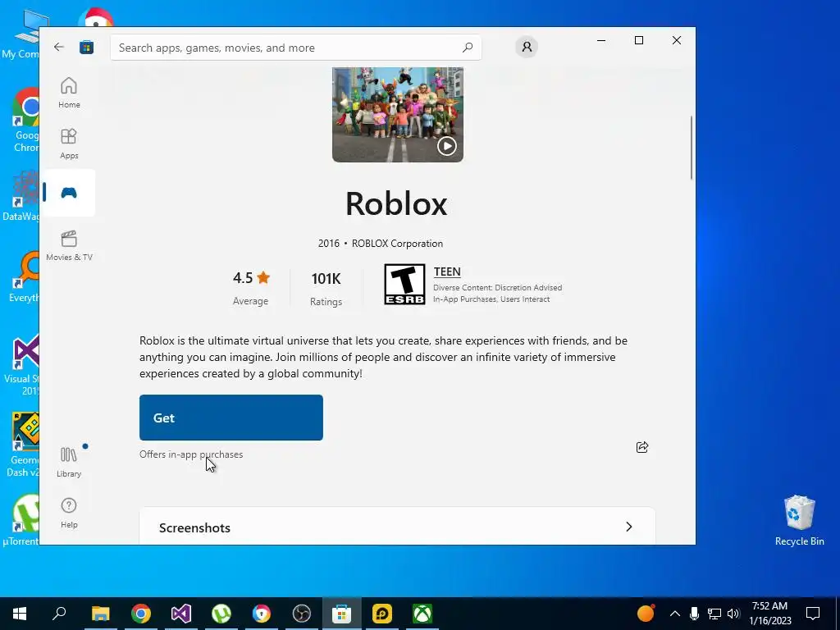This screenshot has height=630, width=840.
Task: Click the Microsoft Store taskbar icon
Action: coord(342,614)
